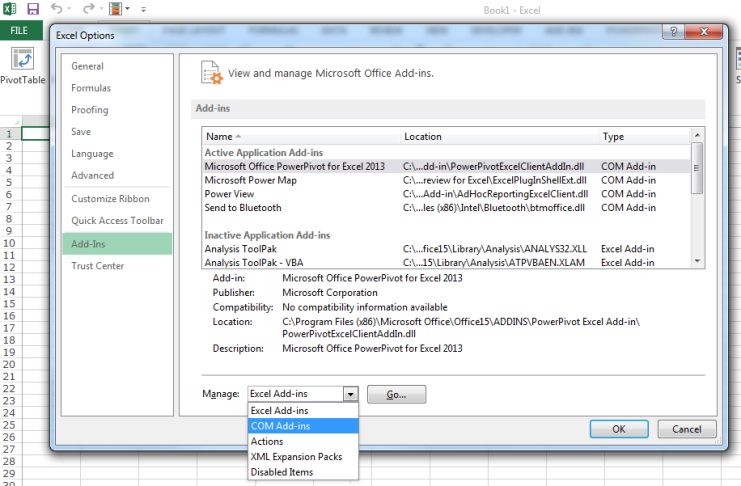This screenshot has width=741, height=486.
Task: Select Advanced options category
Action: 93,175
